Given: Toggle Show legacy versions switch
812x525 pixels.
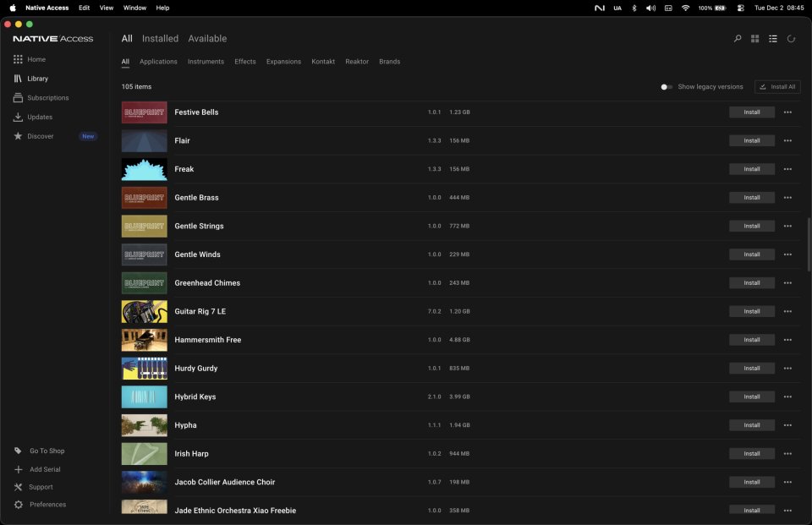Looking at the screenshot, I should [666, 86].
